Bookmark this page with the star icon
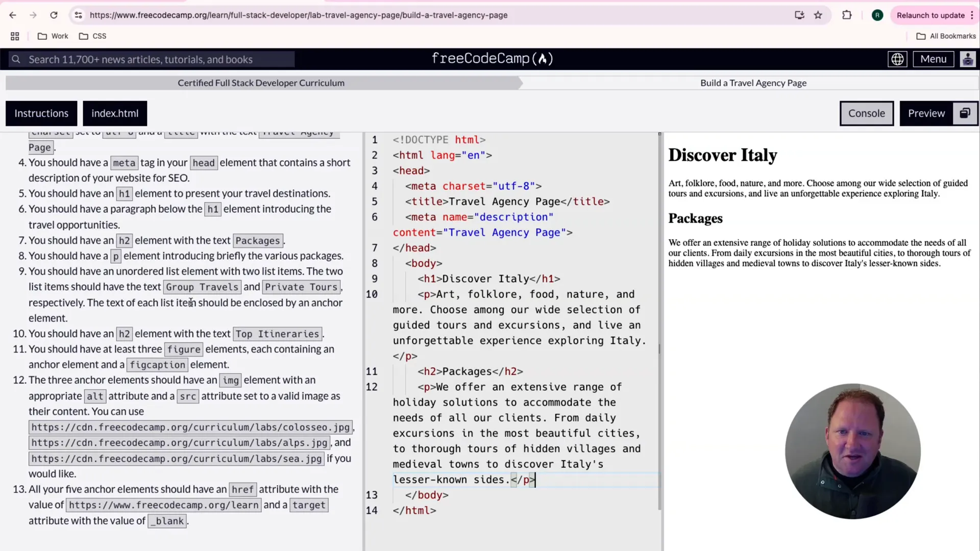Screen dimensions: 980x551 click(818, 15)
